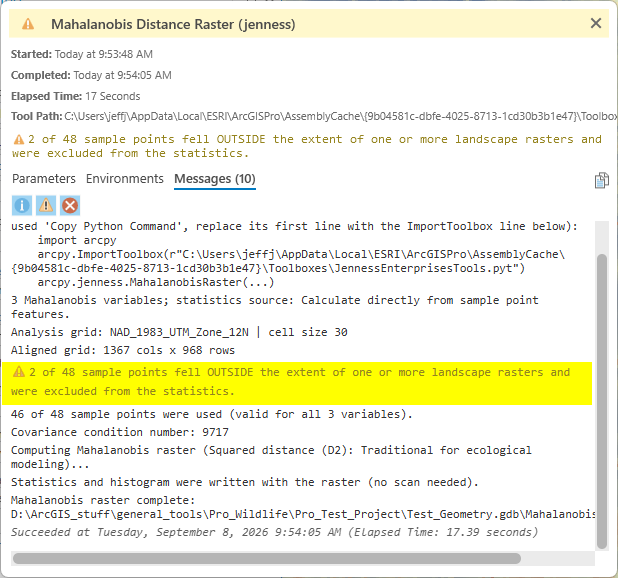Click 'Statistics and histogram were written' line
The image size is (618, 578).
pyautogui.click(x=244, y=482)
